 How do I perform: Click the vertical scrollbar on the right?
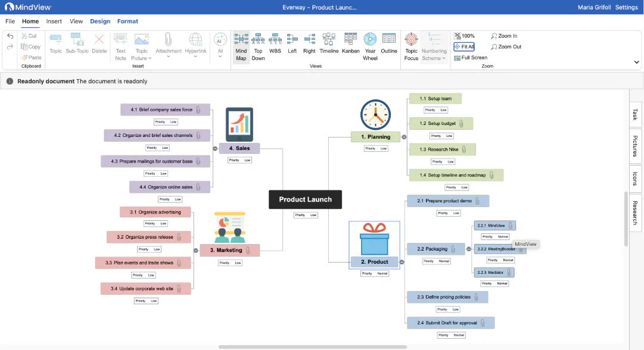626,218
